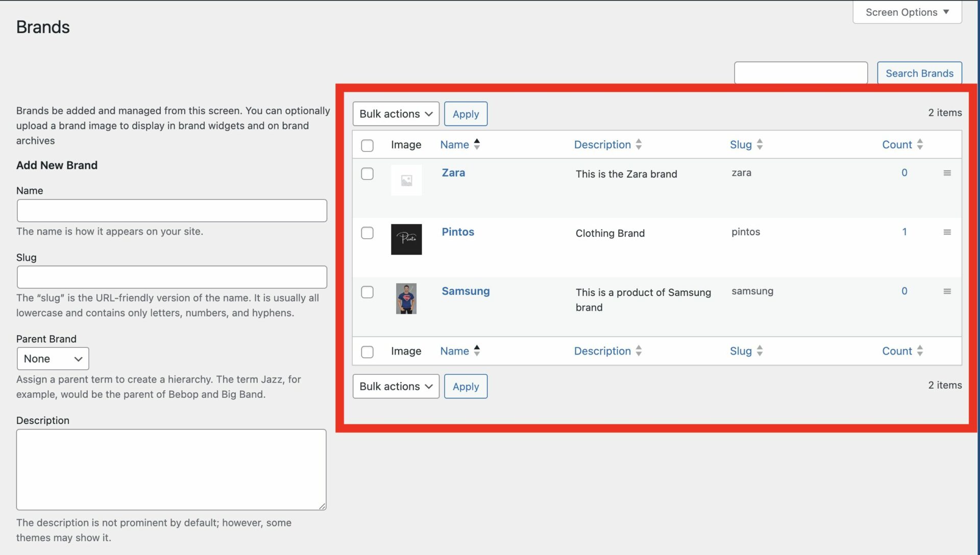Click 'This is the Zara brand' description
This screenshot has height=555, width=980.
pos(626,174)
